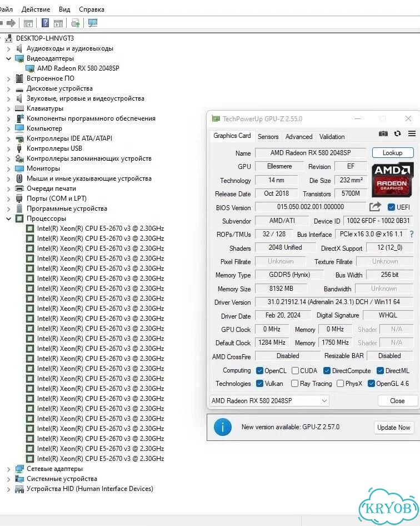Screen dimensions: 420x526
Task: Click the scan for hardware changes monitor icon
Action: 93,23
